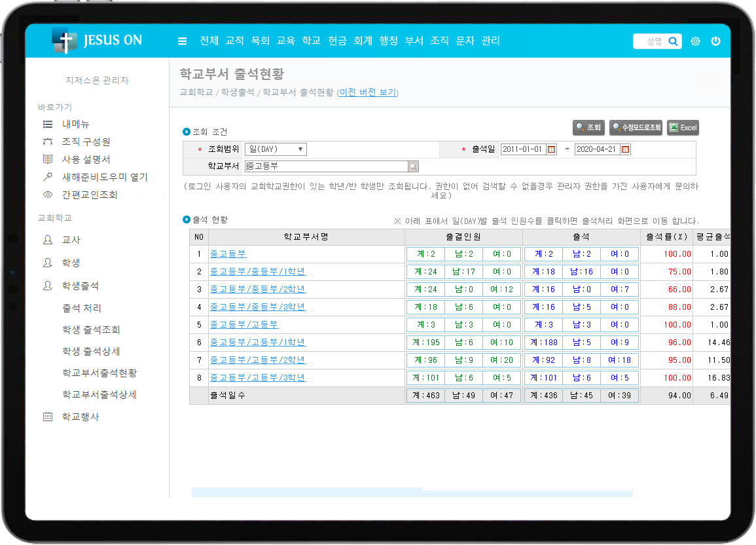
Task: Open calendar picker for end date
Action: pyautogui.click(x=626, y=149)
